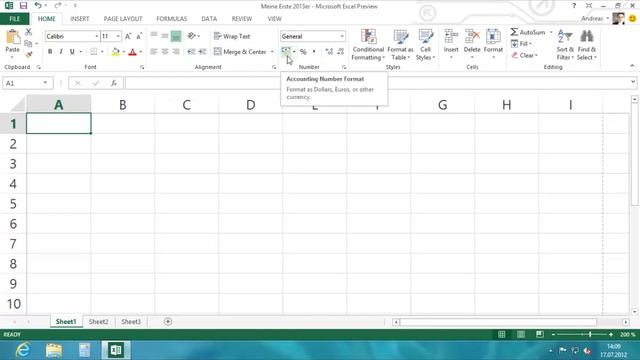Open the General number format dropdown
This screenshot has height=360, width=640.
tap(342, 36)
